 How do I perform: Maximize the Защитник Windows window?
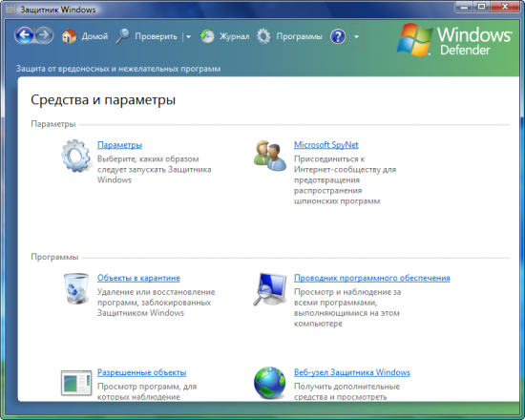click(x=481, y=7)
